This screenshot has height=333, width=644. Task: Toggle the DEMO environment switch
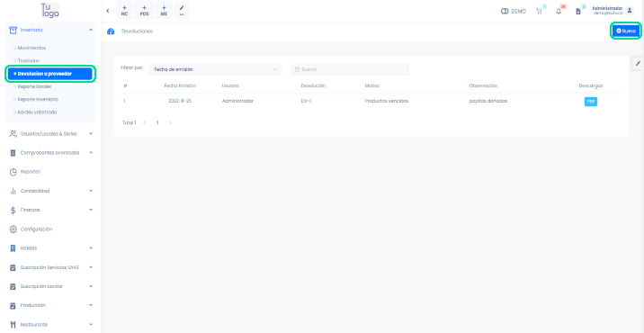tap(505, 12)
